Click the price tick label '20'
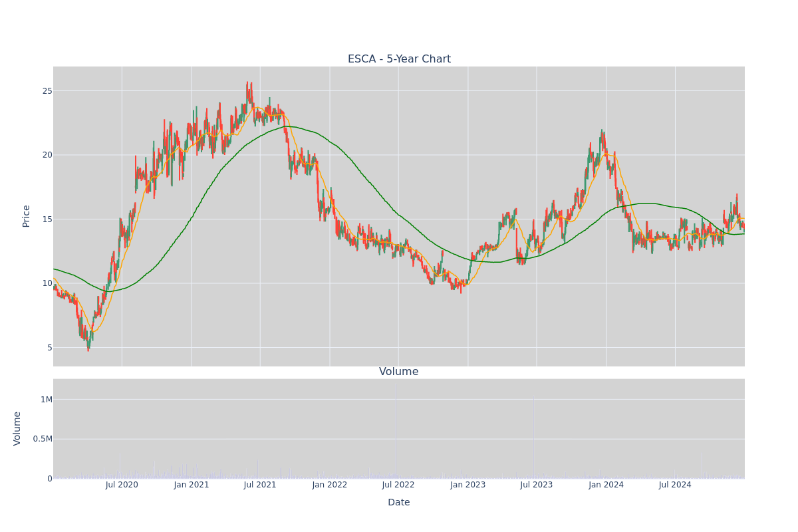Screen dimensions: 798x532 tap(47, 155)
